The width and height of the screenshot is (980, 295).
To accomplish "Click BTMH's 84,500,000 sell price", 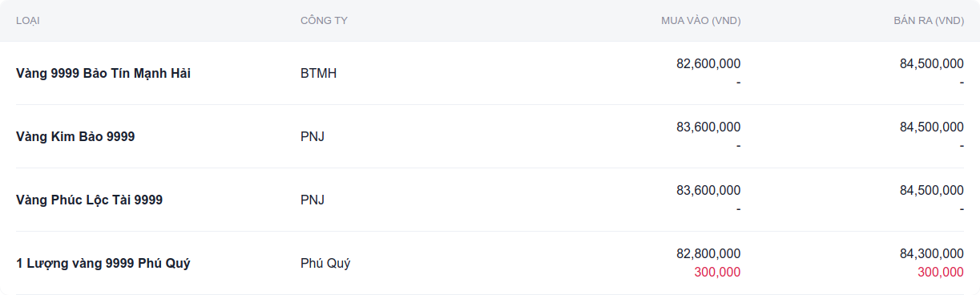I will pyautogui.click(x=932, y=63).
